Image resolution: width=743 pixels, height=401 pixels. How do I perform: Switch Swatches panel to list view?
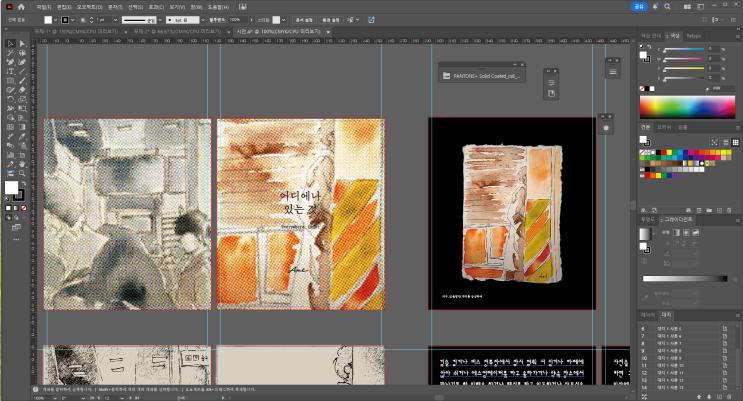tap(725, 142)
